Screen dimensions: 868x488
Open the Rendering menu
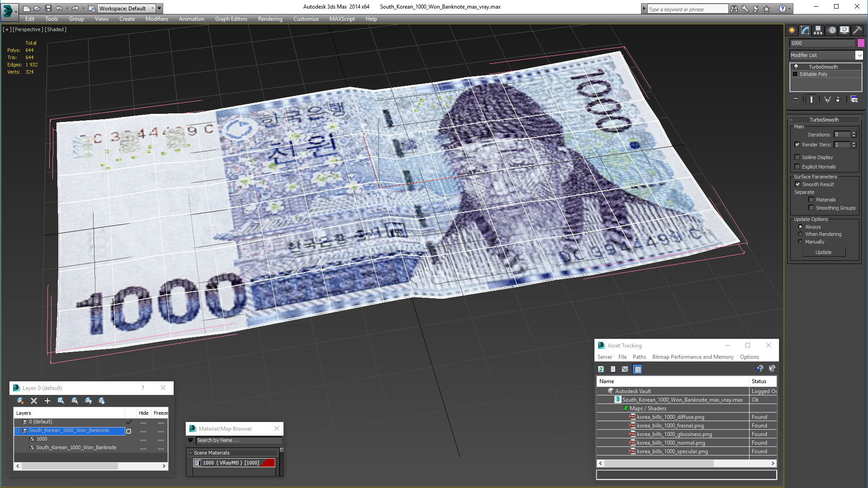tap(270, 19)
